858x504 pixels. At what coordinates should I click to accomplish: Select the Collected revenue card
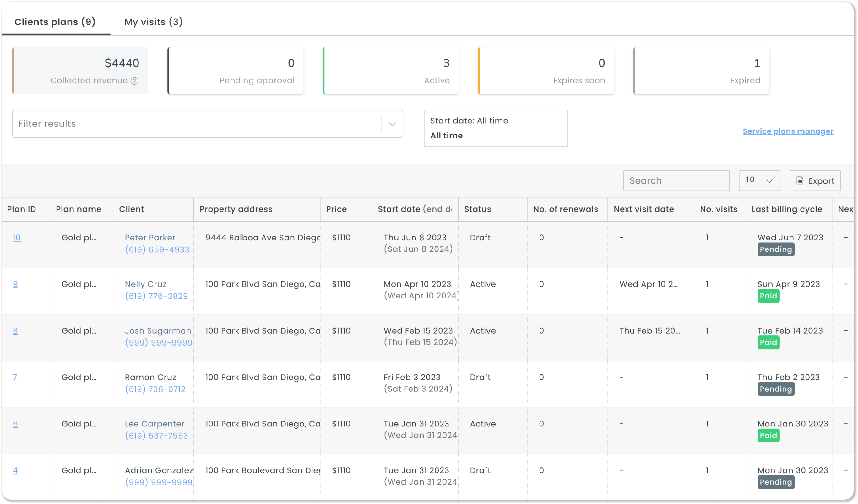(x=80, y=70)
